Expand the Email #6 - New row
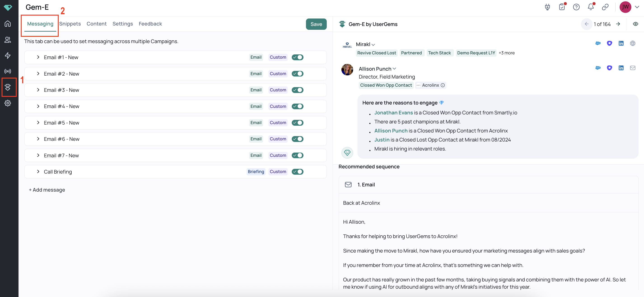 (x=38, y=139)
